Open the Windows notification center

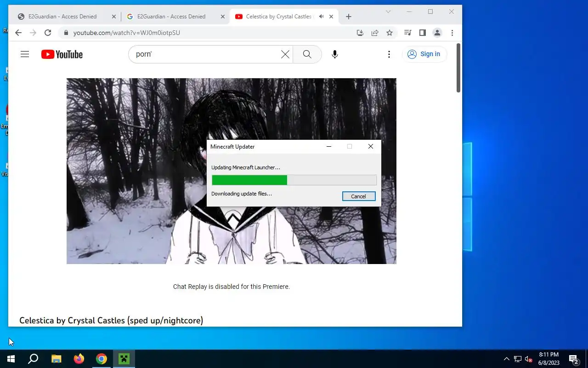pos(574,359)
